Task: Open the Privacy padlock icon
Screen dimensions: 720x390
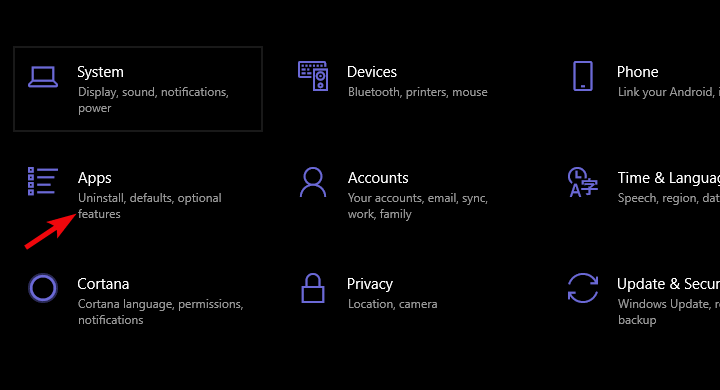Action: (x=313, y=288)
